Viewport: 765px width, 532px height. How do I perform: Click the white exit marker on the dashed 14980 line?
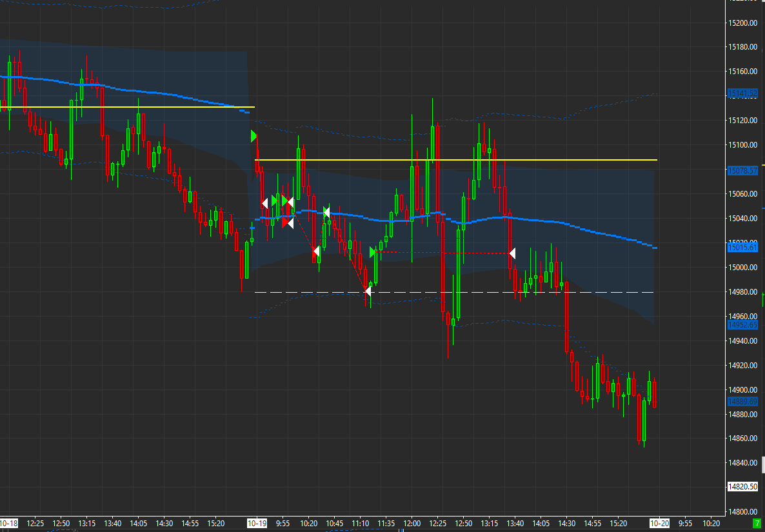368,291
